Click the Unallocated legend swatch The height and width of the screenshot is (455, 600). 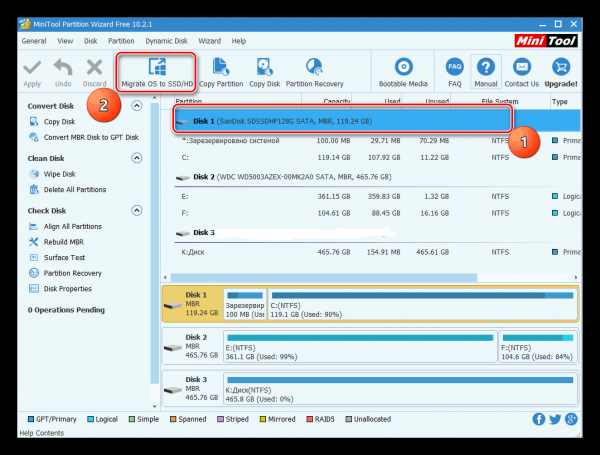tap(349, 419)
